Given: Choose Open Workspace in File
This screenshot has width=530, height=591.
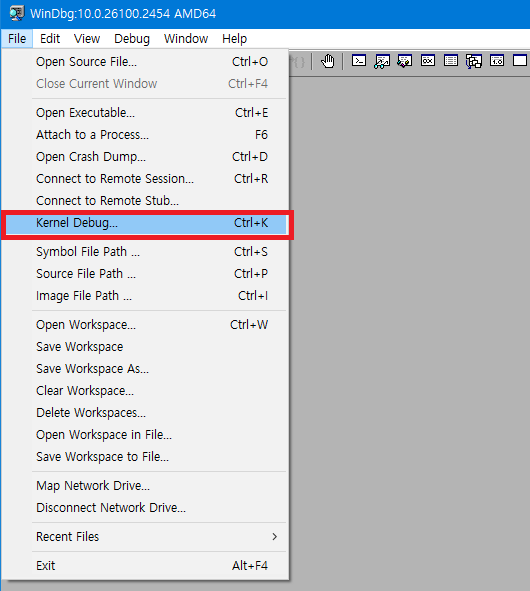Looking at the screenshot, I should (x=145, y=435).
